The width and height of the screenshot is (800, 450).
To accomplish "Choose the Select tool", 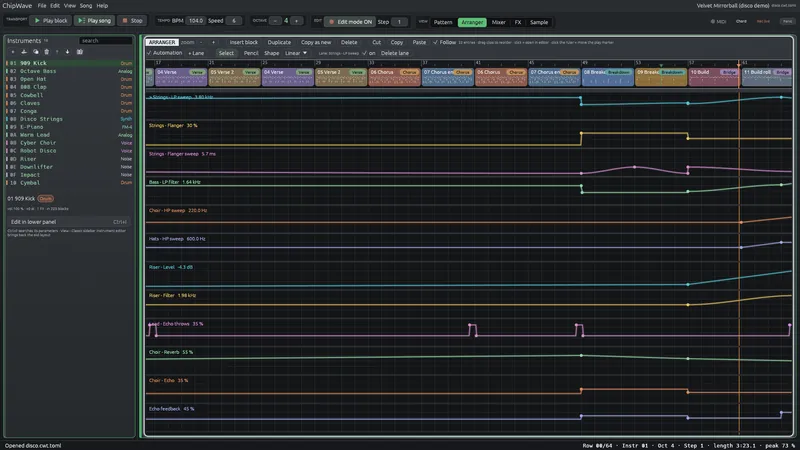I will pyautogui.click(x=226, y=53).
